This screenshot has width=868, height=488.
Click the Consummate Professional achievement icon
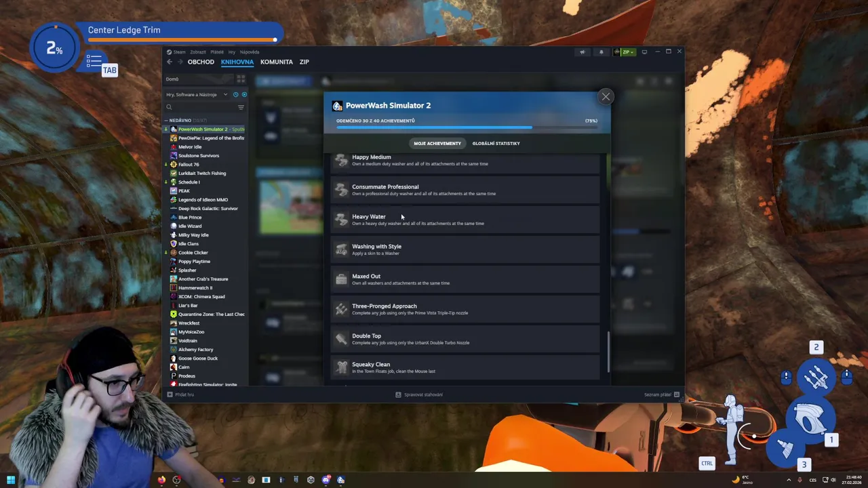tap(341, 190)
